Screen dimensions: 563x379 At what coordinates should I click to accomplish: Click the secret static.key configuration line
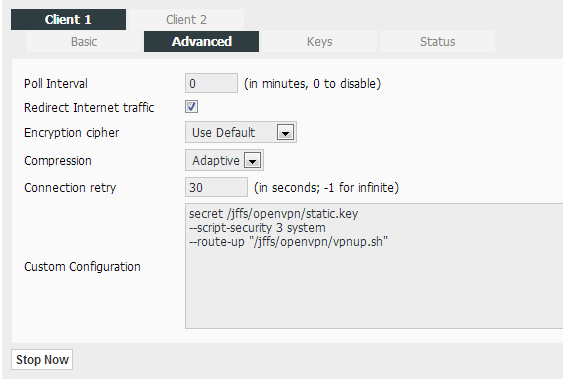273,214
